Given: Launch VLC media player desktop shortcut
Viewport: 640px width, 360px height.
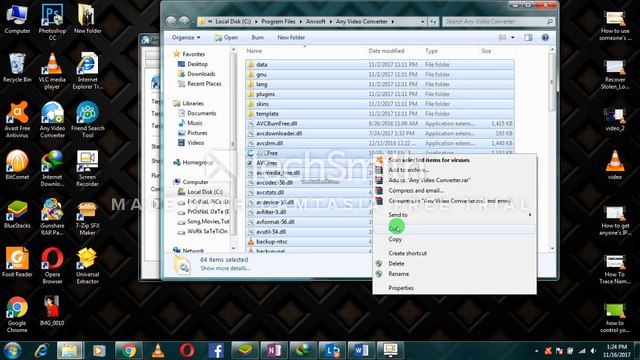Looking at the screenshot, I should (x=52, y=71).
